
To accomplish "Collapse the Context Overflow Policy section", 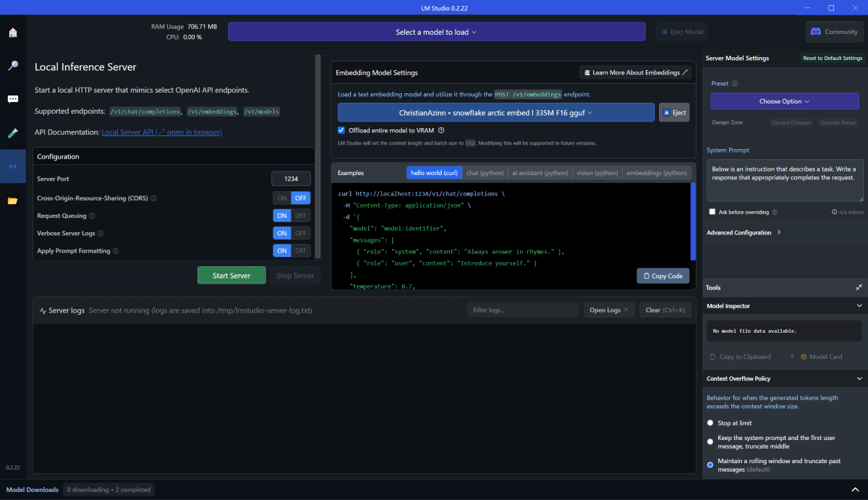I will coord(859,378).
